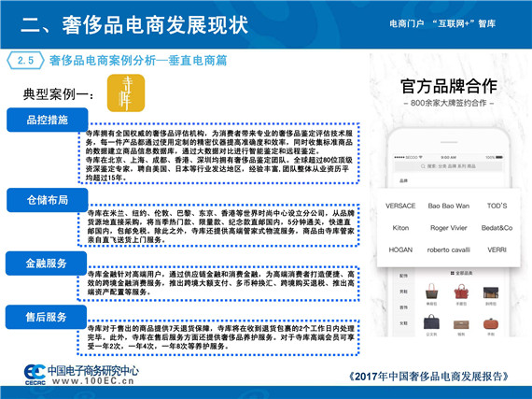Click the 《2017年中国奢侈品电商发展报告》 footer title
Image resolution: width=532 pixels, height=399 pixels.
(428, 376)
